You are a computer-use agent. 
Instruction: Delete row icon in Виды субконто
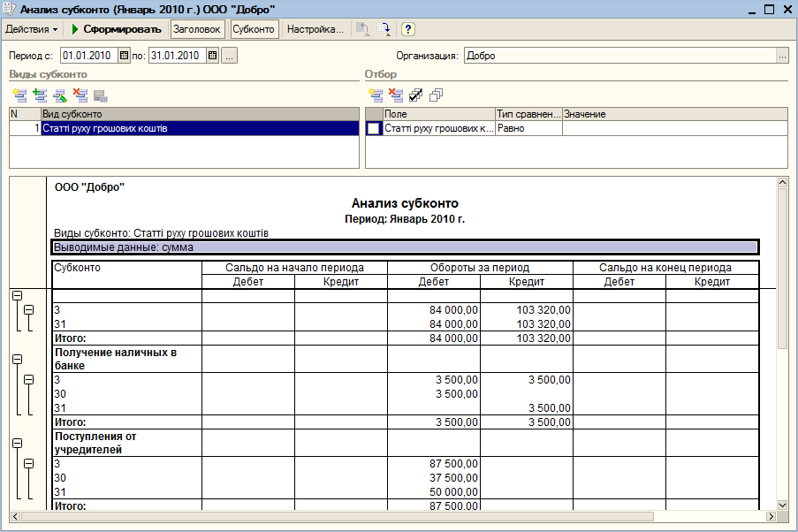80,95
